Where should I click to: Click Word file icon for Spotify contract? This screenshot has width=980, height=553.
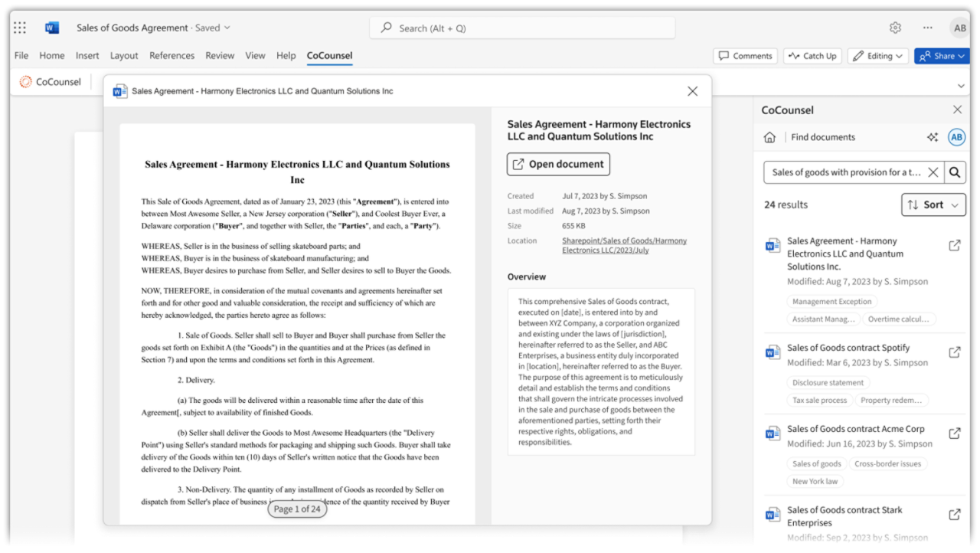pos(773,352)
